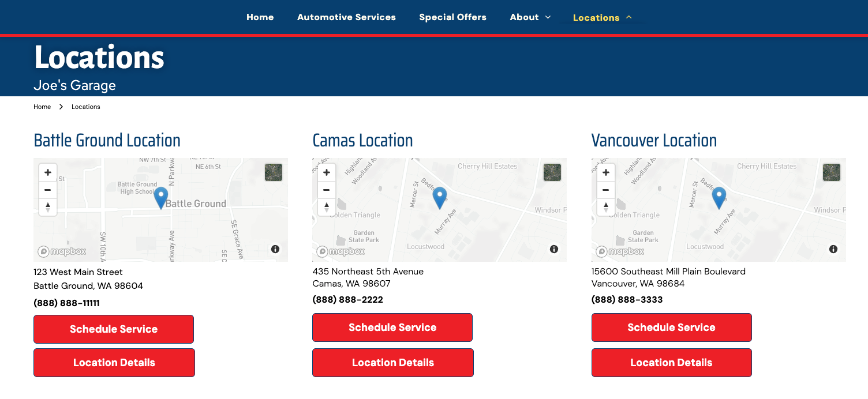Expand the About dropdown menu

(530, 17)
